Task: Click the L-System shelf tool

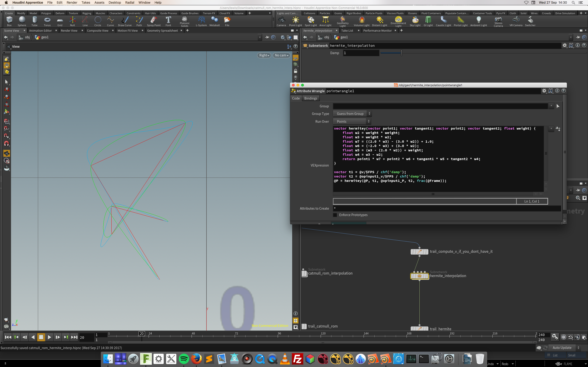Action: [201, 21]
